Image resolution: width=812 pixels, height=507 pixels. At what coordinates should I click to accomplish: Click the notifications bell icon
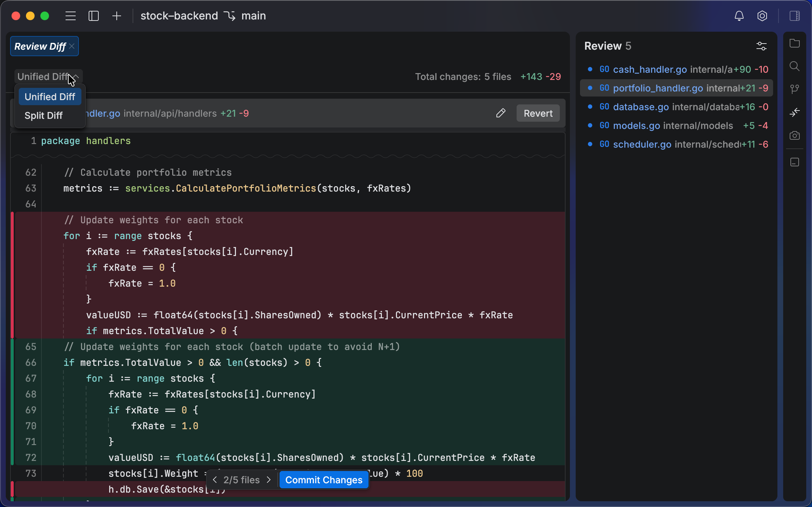click(x=739, y=16)
